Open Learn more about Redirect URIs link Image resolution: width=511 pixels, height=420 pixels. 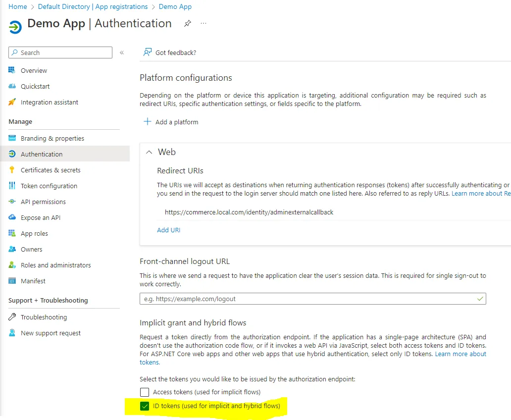pyautogui.click(x=481, y=193)
